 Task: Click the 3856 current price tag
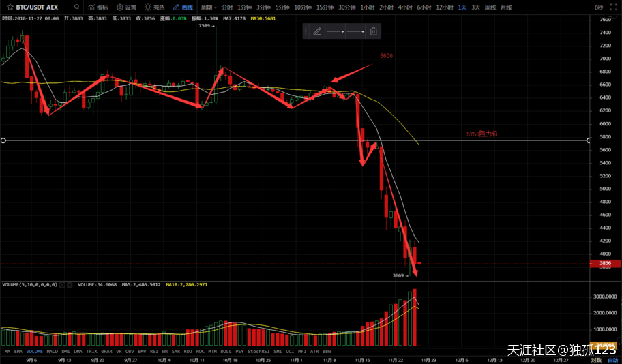606,263
